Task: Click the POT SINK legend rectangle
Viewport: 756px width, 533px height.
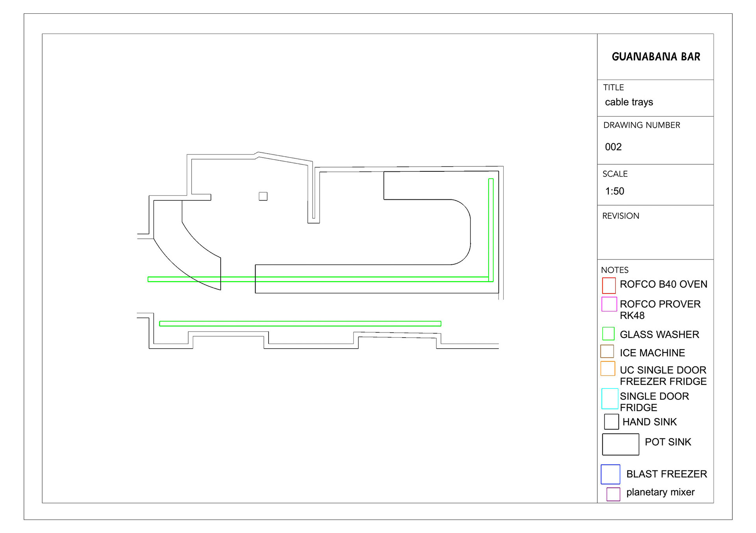Action: [x=620, y=444]
